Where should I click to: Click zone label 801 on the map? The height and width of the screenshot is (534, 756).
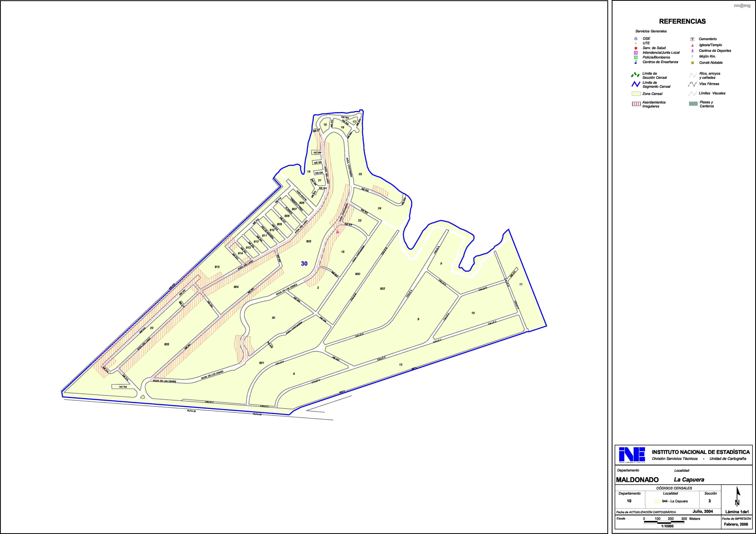coord(261,363)
